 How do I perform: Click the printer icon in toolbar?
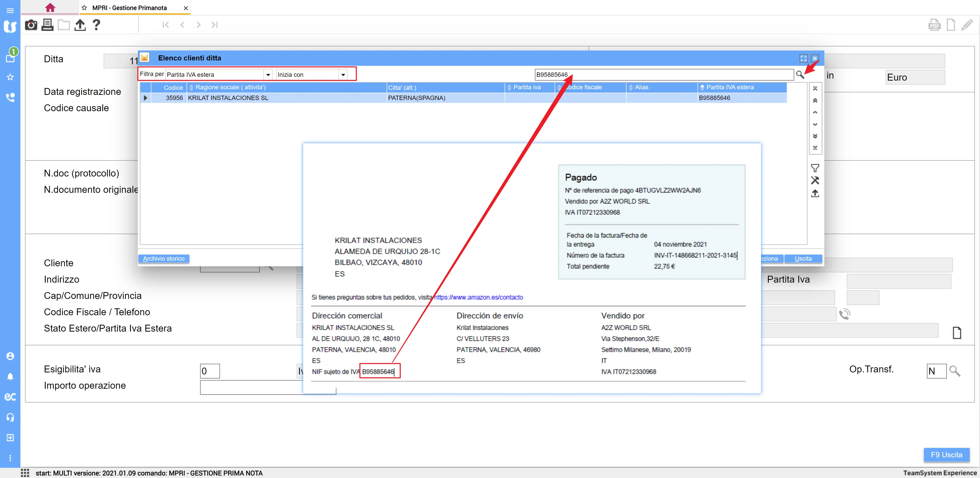pos(47,25)
